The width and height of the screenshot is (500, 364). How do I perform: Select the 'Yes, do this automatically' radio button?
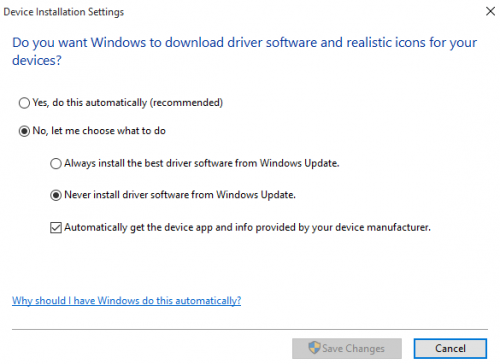[x=24, y=103]
